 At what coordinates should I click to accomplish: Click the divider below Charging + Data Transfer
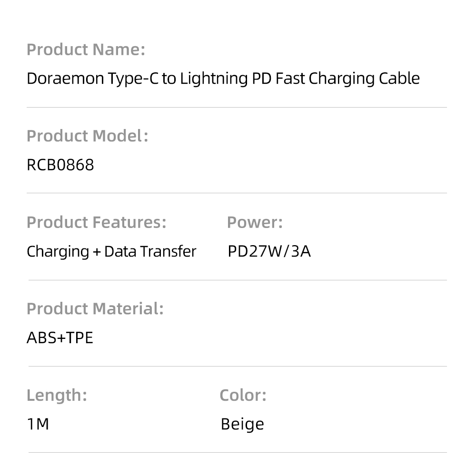click(237, 280)
